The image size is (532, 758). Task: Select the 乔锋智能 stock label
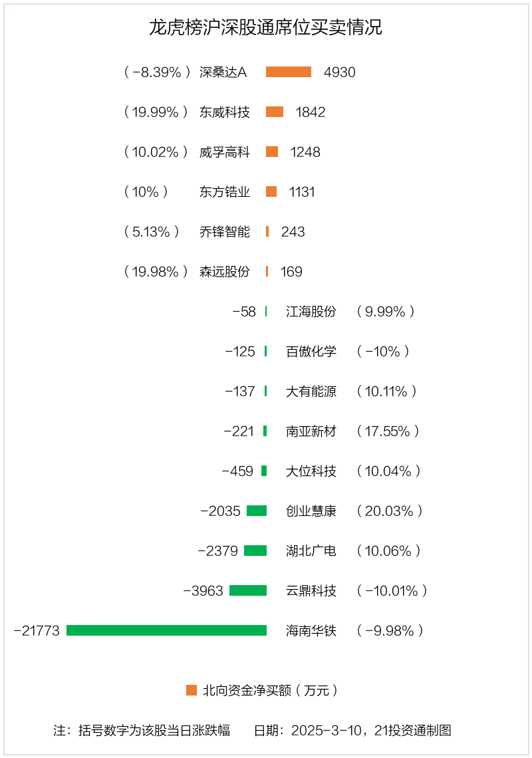(225, 231)
